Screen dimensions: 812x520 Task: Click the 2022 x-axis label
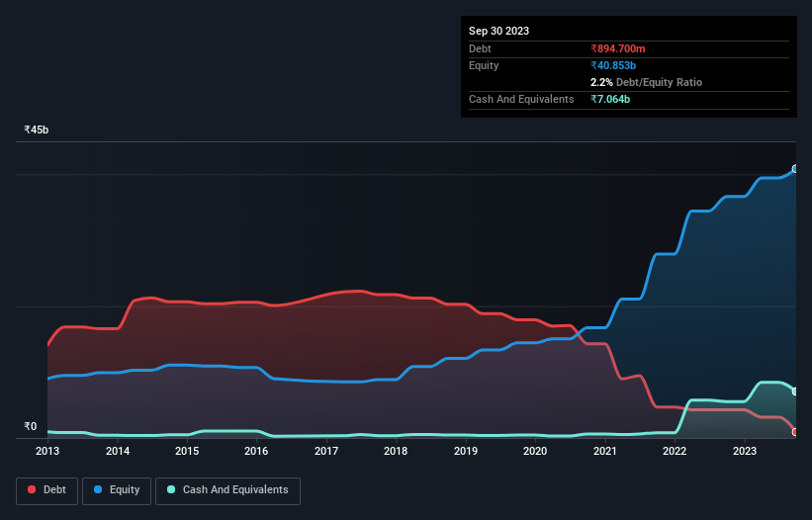[x=675, y=451]
